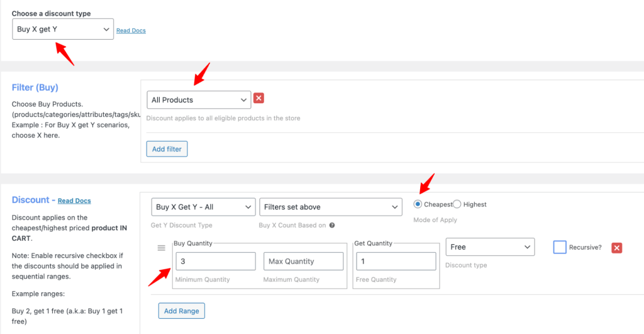Open the Read Docs link beside discount type
The image size is (644, 334).
(x=131, y=30)
